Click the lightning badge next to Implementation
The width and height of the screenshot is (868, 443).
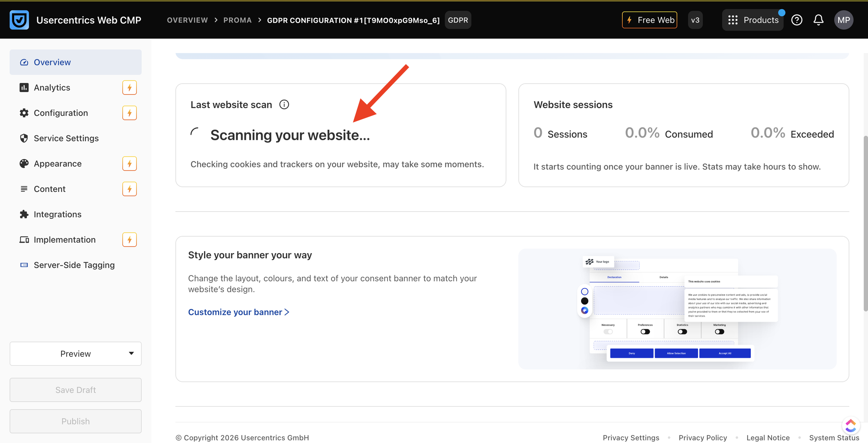tap(130, 240)
